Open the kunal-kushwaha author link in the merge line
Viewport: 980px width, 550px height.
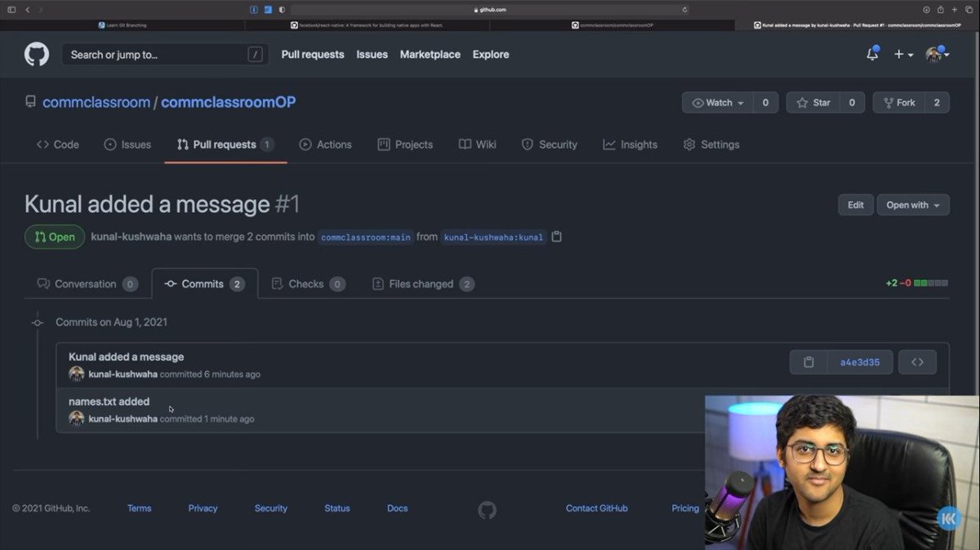click(131, 237)
